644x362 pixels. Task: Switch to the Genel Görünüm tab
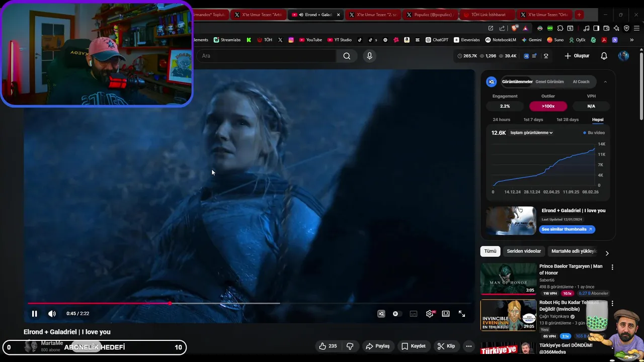pos(549,81)
